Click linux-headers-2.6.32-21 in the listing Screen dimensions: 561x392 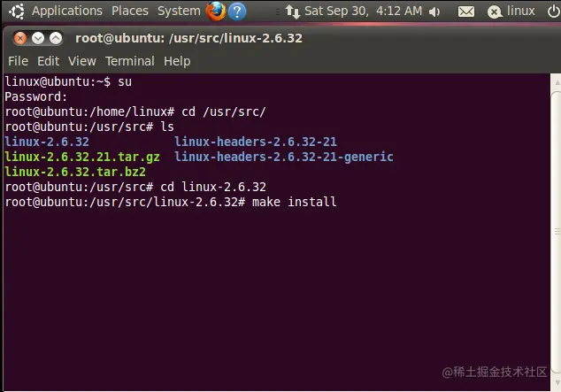pos(256,142)
